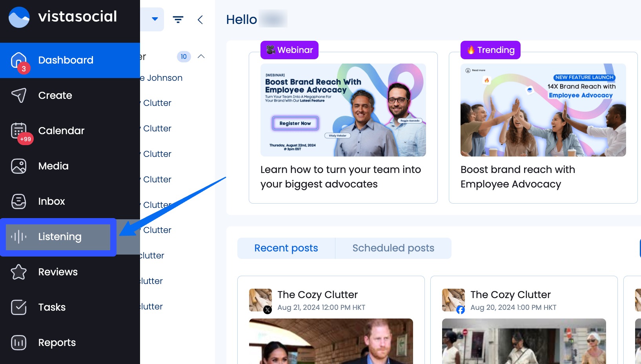The width and height of the screenshot is (641, 364).
Task: Open the trending Employee Advocacy thumbnail
Action: [543, 110]
